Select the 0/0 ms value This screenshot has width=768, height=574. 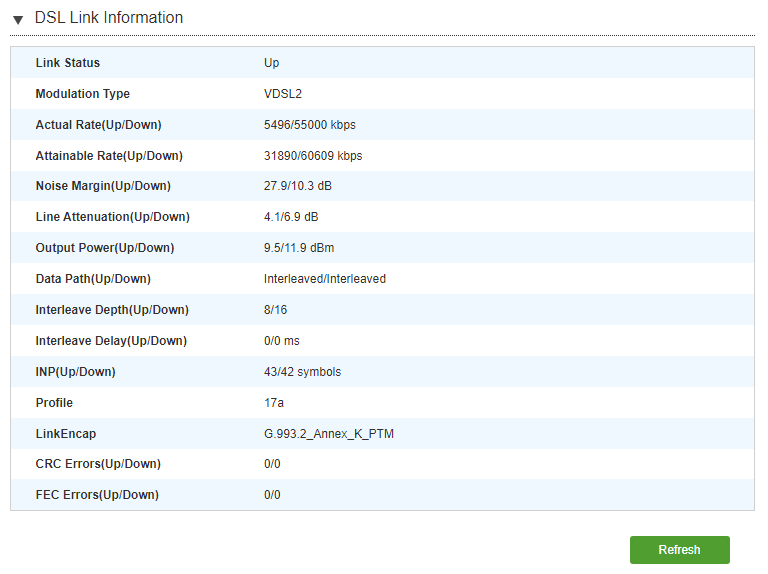tap(282, 341)
